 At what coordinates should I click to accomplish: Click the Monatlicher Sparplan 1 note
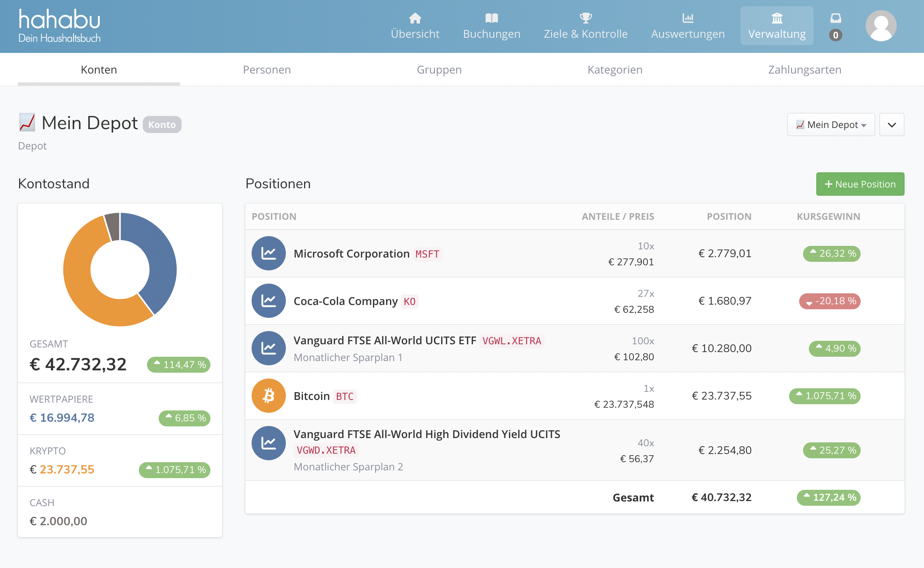pyautogui.click(x=348, y=358)
